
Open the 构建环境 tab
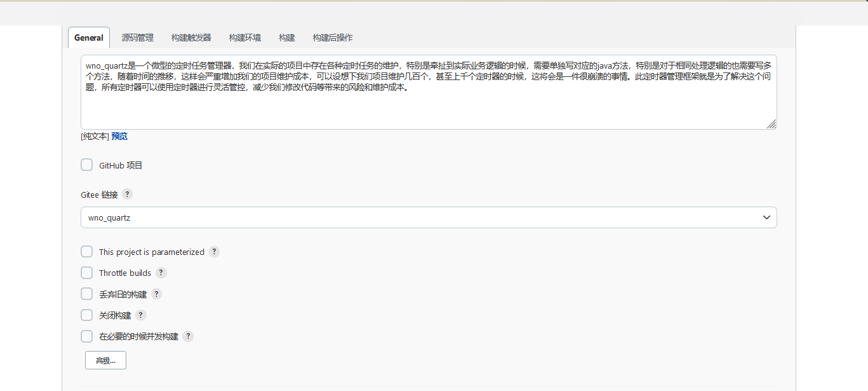click(x=245, y=38)
